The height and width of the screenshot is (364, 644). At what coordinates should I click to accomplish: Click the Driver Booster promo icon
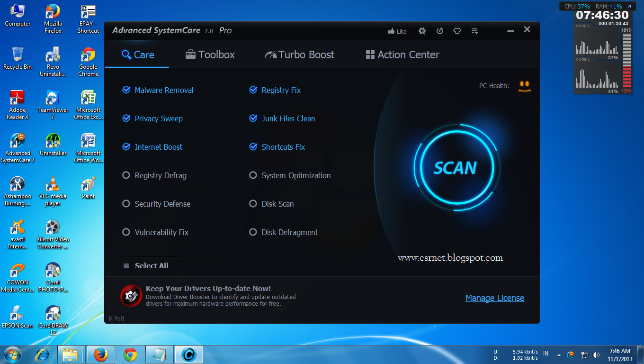[131, 296]
